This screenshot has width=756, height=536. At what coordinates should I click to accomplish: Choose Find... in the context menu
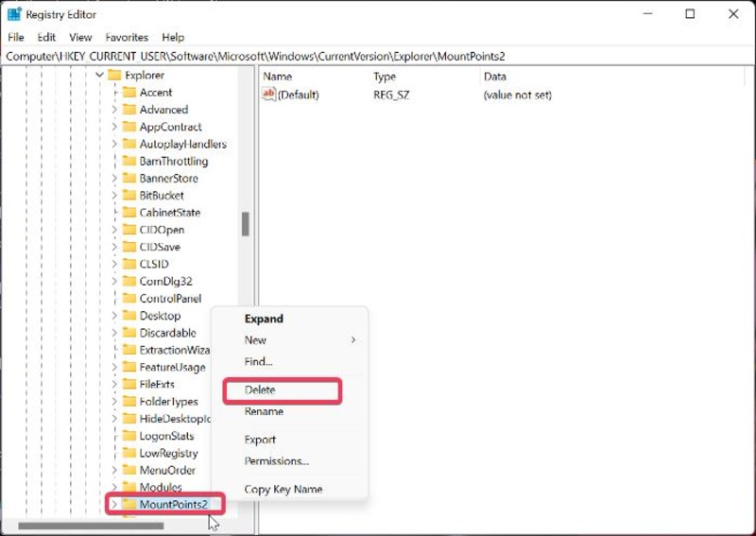click(x=289, y=361)
